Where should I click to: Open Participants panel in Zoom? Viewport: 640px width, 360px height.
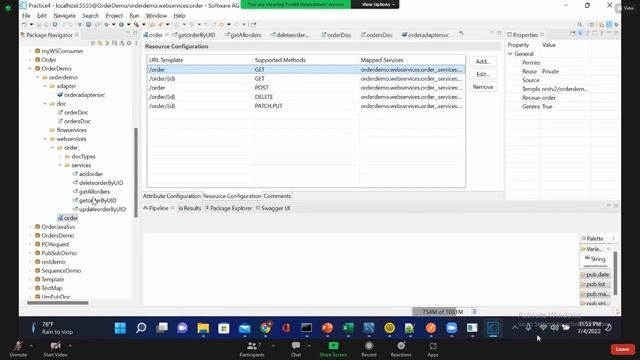tap(252, 349)
